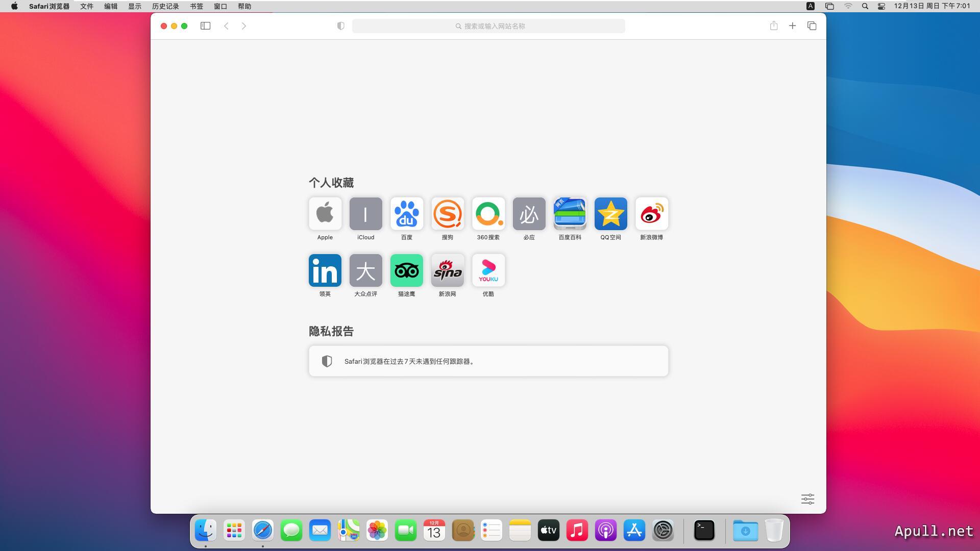The image size is (980, 551).
Task: Open the 帮助 menu
Action: coord(244,6)
